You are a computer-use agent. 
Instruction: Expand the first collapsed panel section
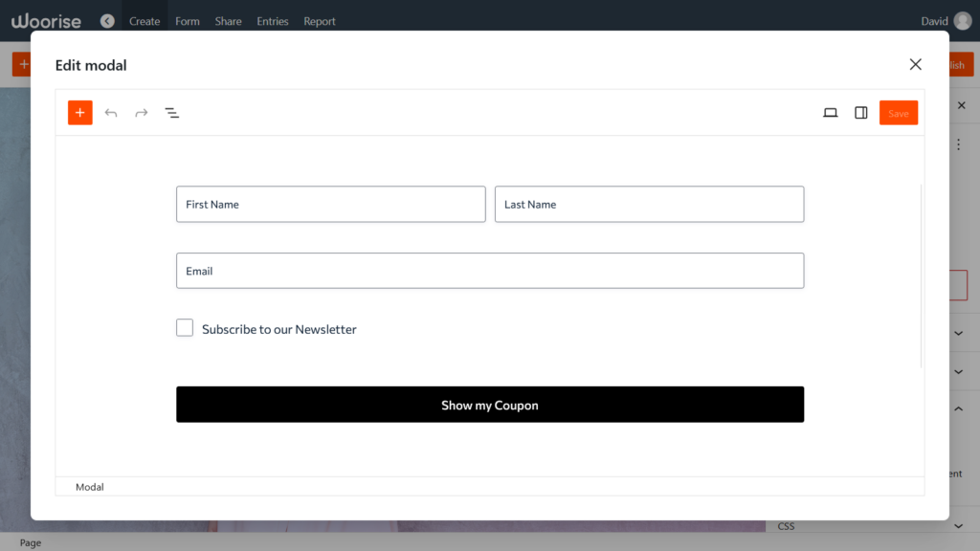click(958, 333)
